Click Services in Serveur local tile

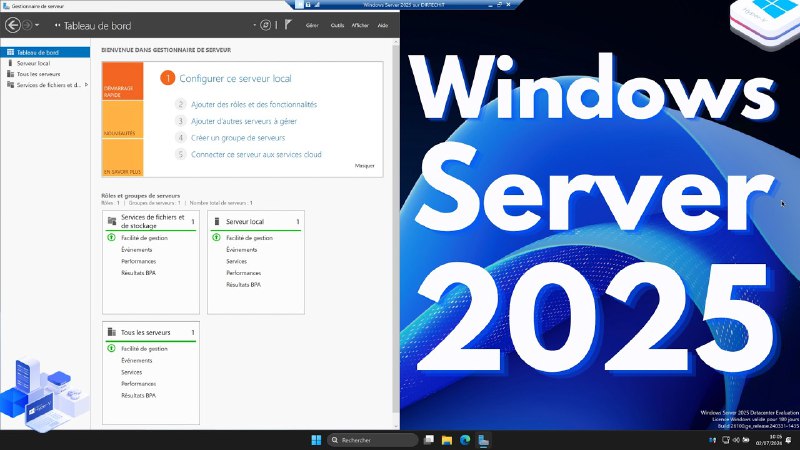pyautogui.click(x=236, y=261)
